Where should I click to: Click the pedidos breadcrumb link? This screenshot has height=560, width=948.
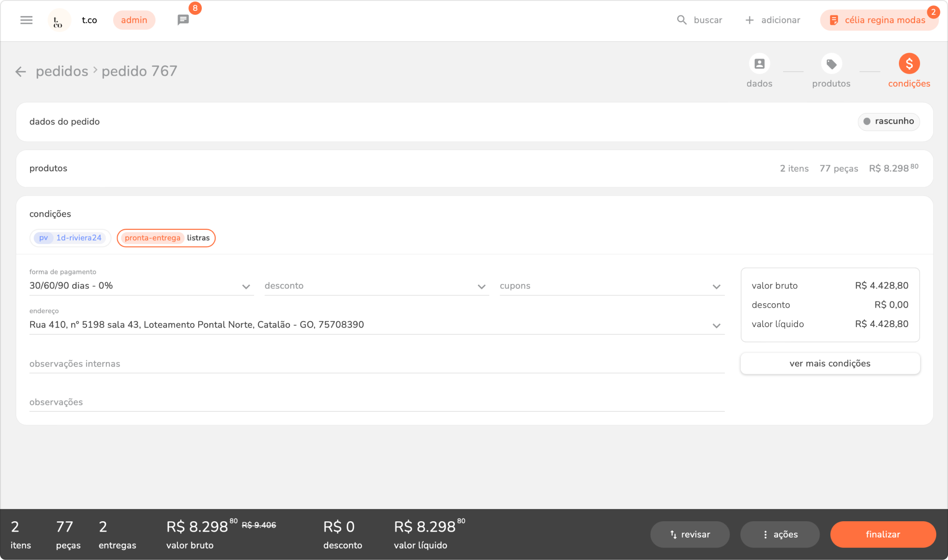62,71
